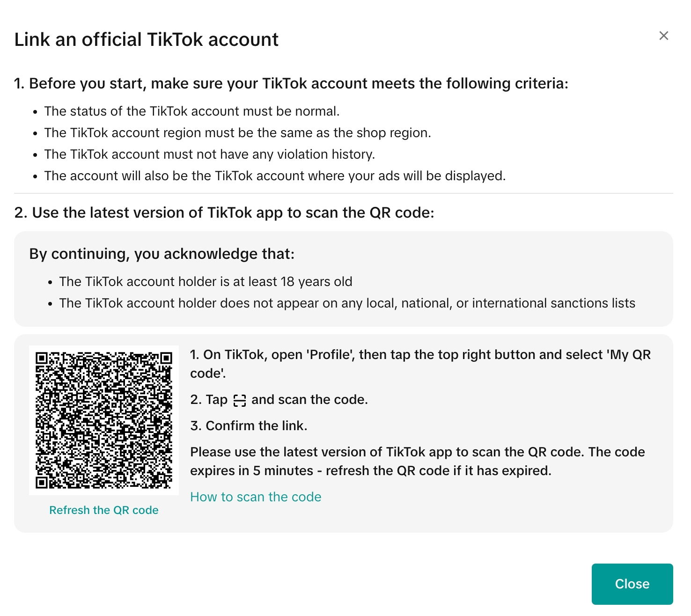Viewport: 691px width, 616px height.
Task: Click the shop region requirement bullet
Action: [237, 133]
